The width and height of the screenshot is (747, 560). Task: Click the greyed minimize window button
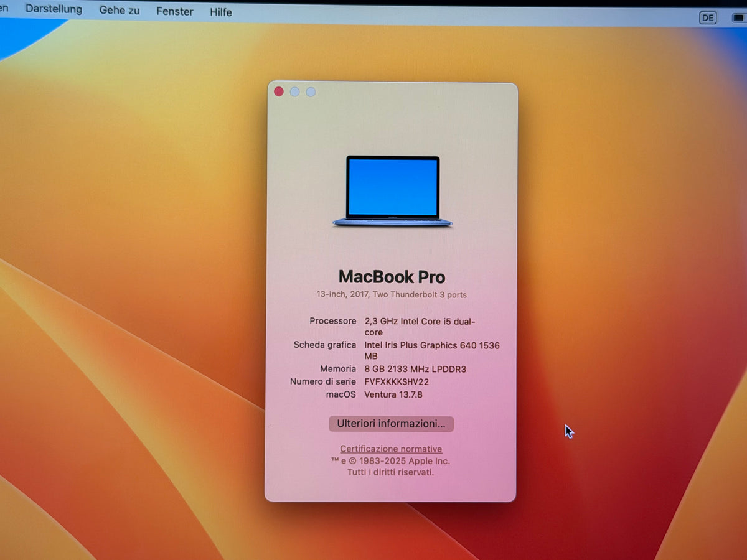pyautogui.click(x=294, y=91)
